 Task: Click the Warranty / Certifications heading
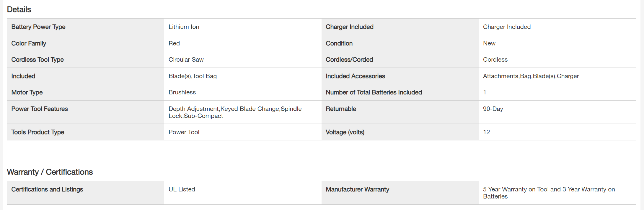50,172
